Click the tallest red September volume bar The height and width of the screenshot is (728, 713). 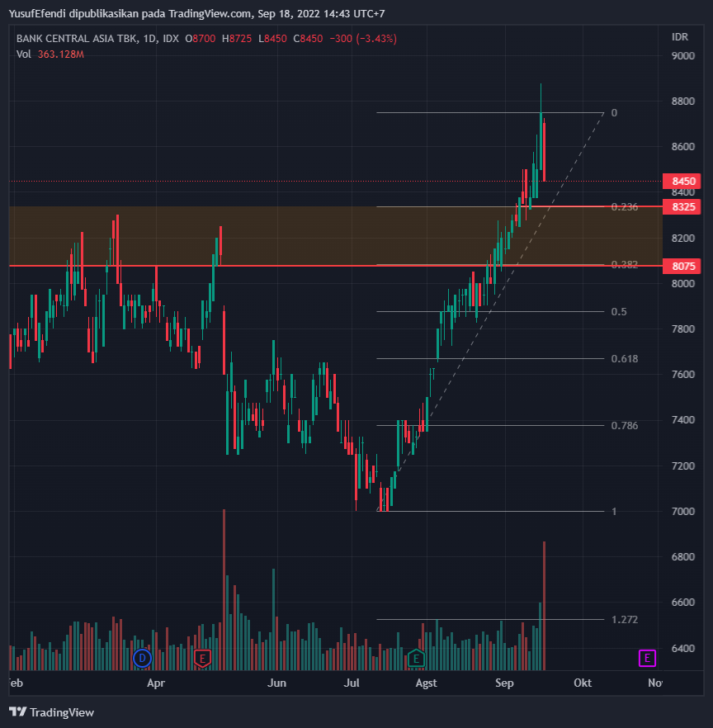(x=544, y=606)
